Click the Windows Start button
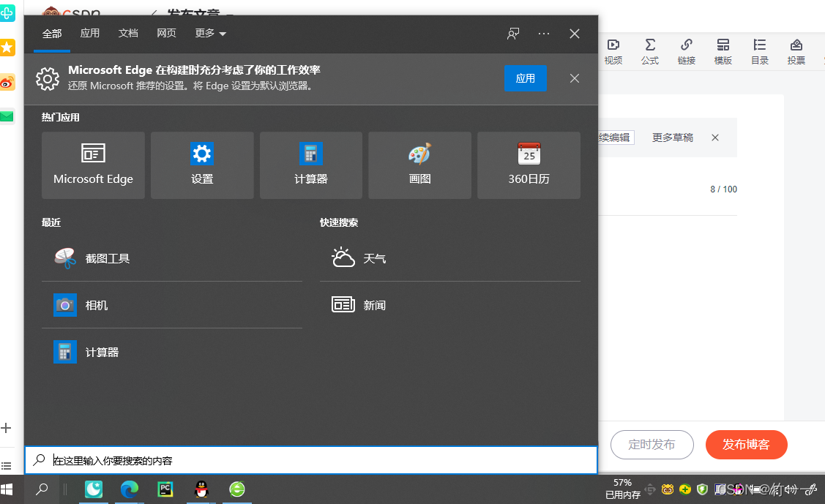This screenshot has width=825, height=504. click(7, 490)
